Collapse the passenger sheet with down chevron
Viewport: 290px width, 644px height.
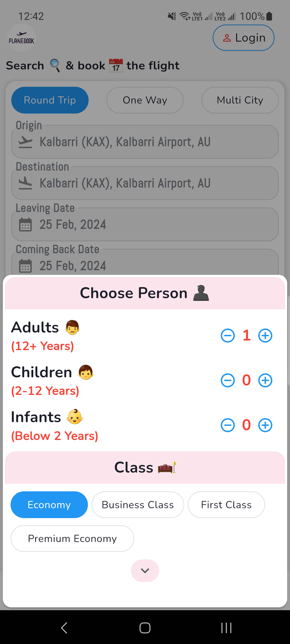[x=145, y=571]
